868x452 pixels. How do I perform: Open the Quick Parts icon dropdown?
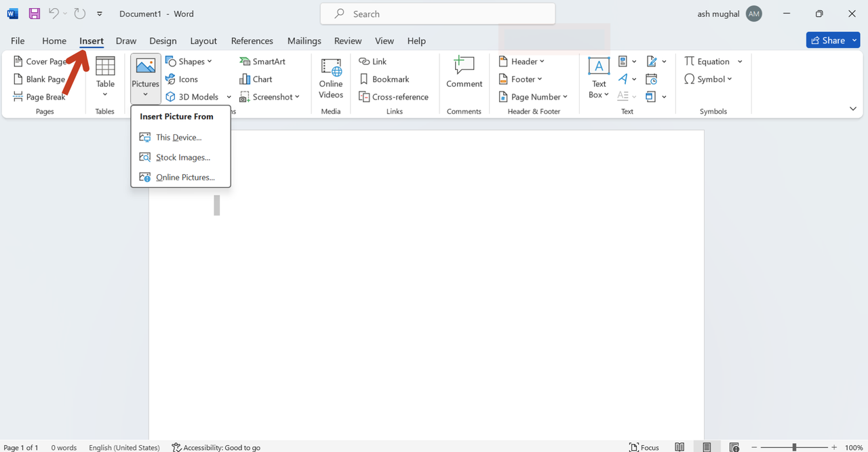tap(627, 62)
